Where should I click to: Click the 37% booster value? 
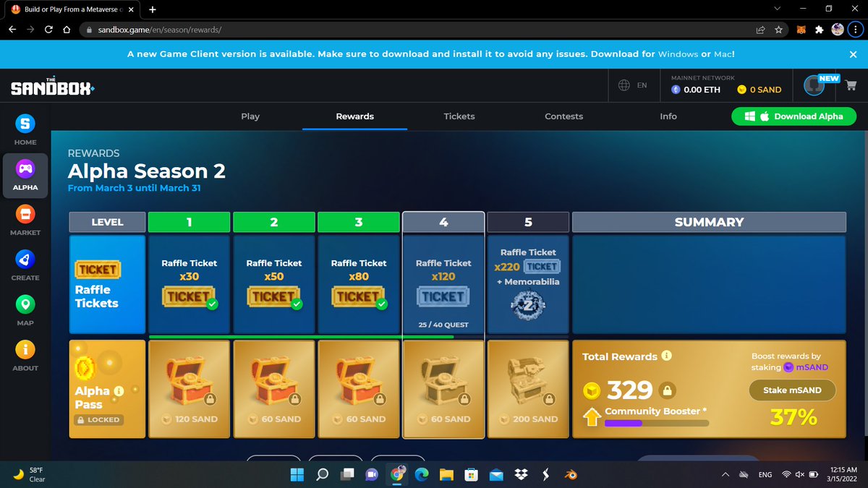tap(793, 417)
